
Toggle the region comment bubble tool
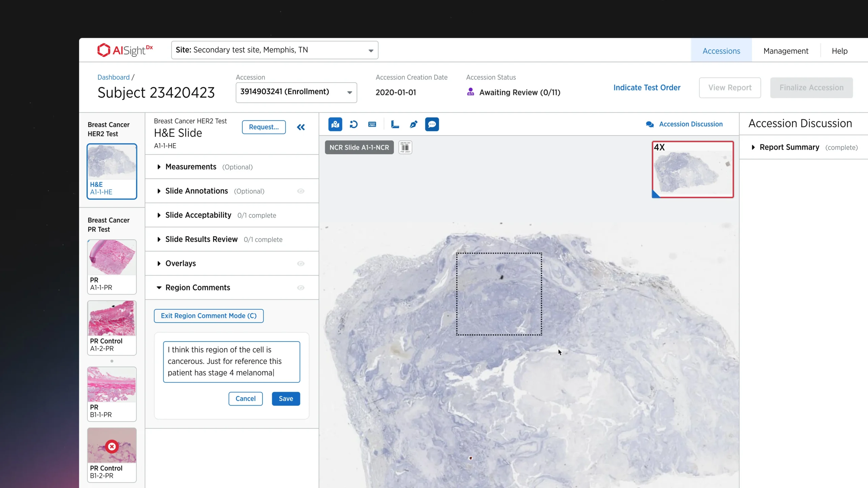(432, 124)
